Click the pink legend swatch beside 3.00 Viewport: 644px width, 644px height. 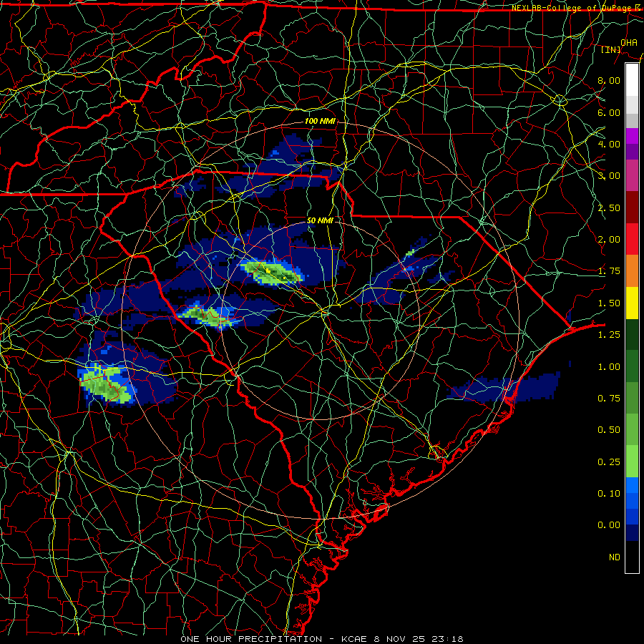(632, 175)
